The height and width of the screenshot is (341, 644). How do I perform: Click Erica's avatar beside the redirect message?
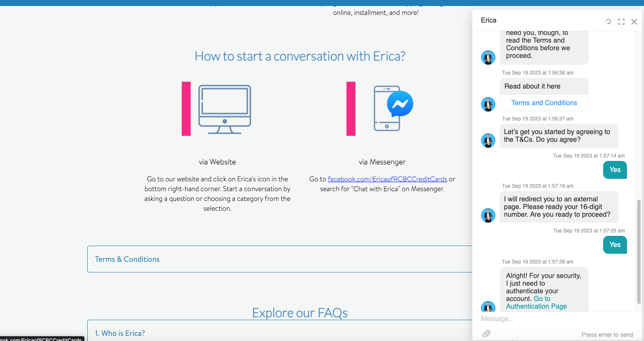488,215
